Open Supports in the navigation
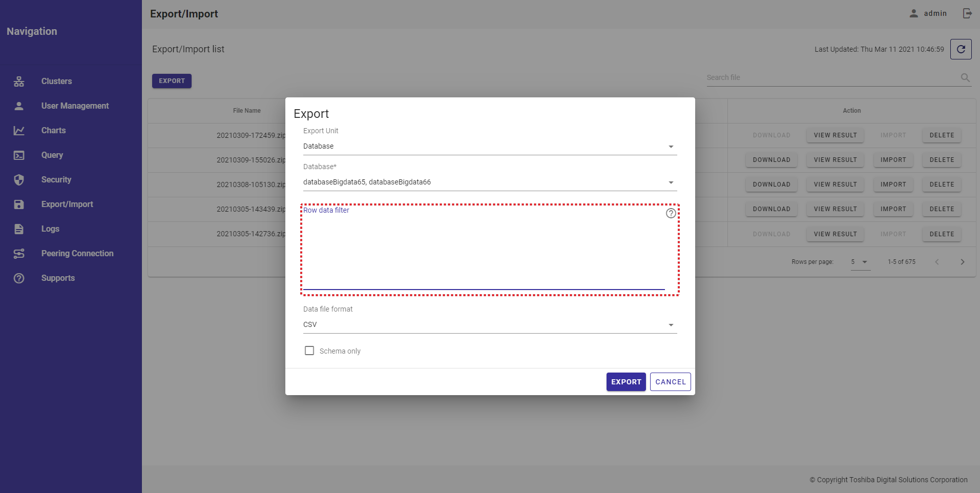 (58, 278)
